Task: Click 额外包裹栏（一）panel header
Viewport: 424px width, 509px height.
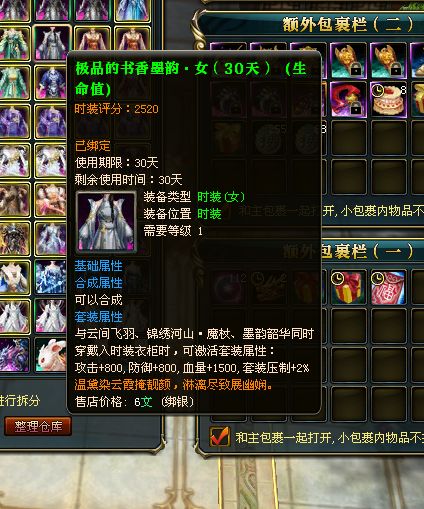Action: (x=348, y=251)
